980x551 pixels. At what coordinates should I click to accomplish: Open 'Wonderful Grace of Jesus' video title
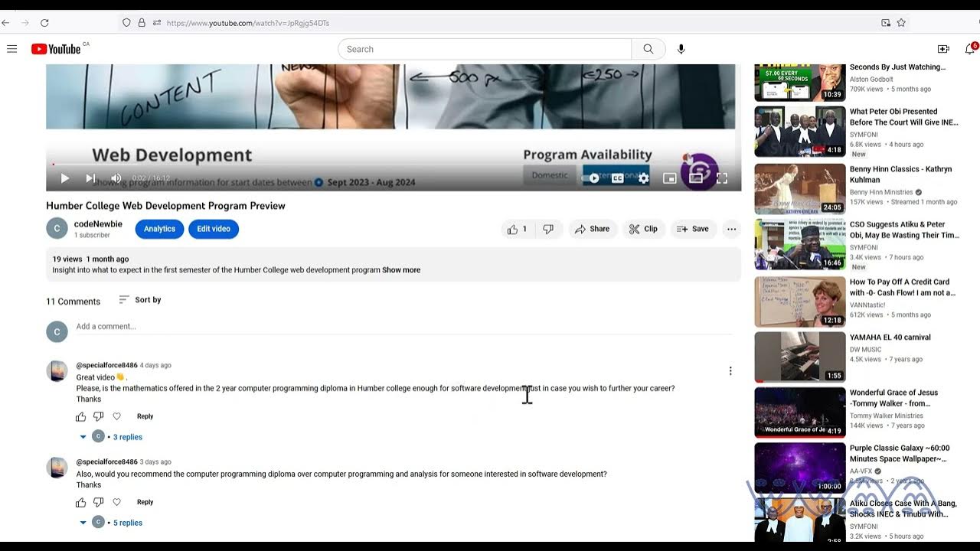click(x=893, y=398)
